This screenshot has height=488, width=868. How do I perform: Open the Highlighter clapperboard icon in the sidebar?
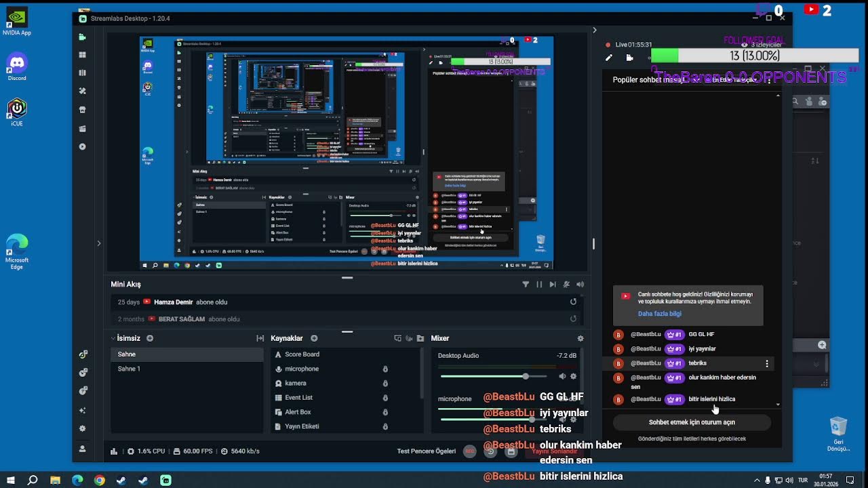(x=83, y=128)
